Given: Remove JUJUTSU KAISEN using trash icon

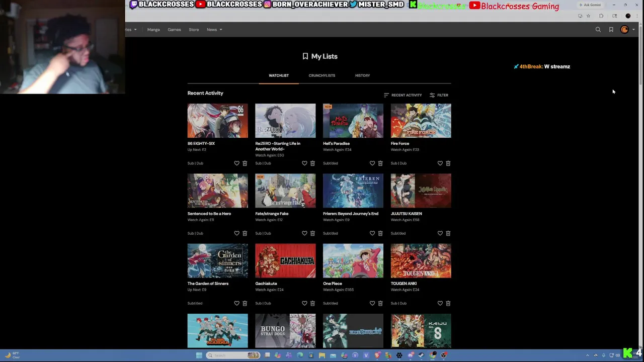Looking at the screenshot, I should coord(448,233).
